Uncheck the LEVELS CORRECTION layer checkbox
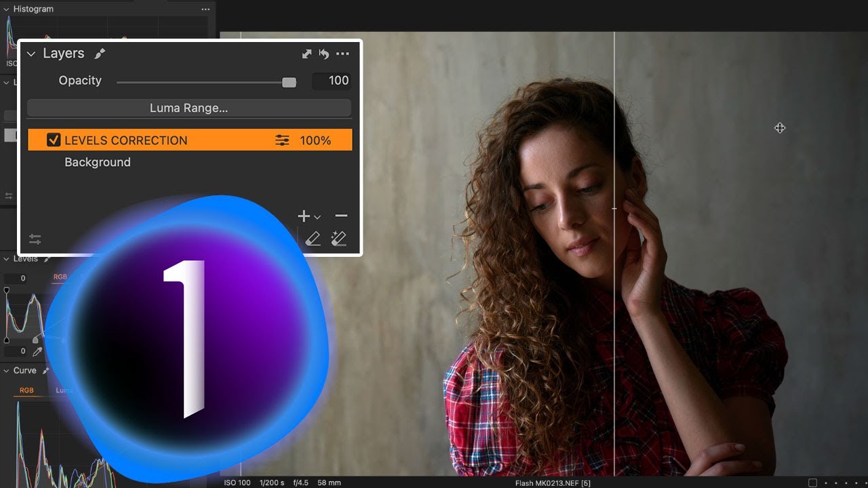This screenshot has height=488, width=868. (54, 140)
